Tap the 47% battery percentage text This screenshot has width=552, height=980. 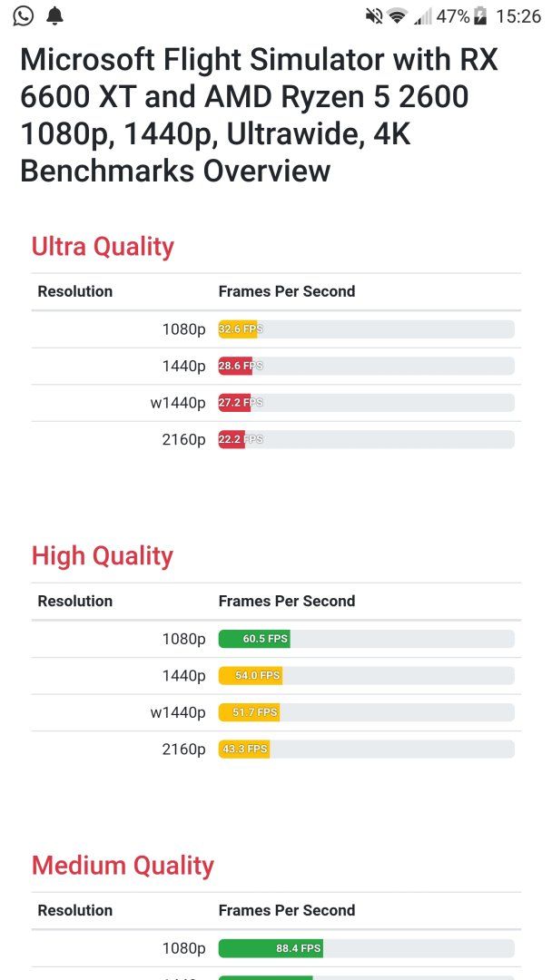[453, 15]
